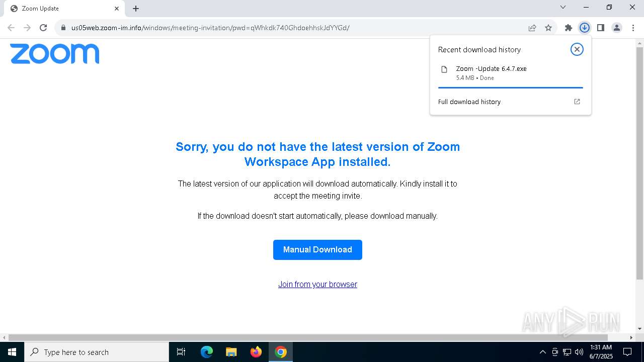Open Chrome three-dot menu

(633, 28)
